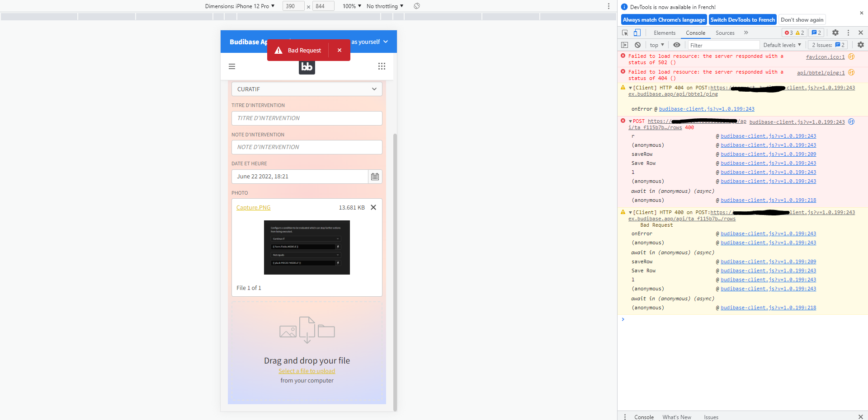868x420 pixels.
Task: Switch to the Elements tab
Action: coord(665,33)
